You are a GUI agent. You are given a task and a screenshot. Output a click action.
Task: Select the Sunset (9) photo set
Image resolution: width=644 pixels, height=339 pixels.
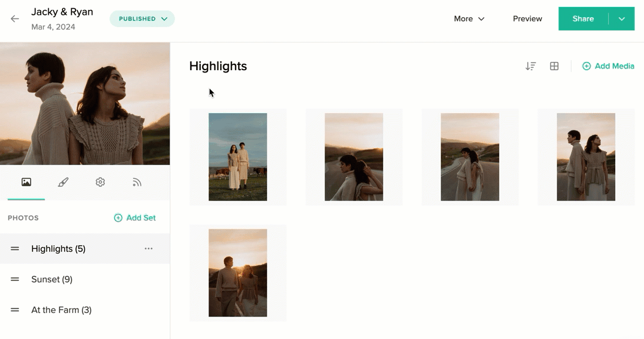[x=52, y=279]
